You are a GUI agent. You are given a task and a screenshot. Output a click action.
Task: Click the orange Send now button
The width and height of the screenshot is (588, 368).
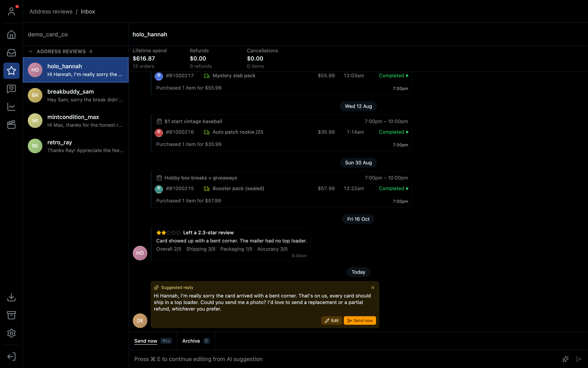(360, 321)
